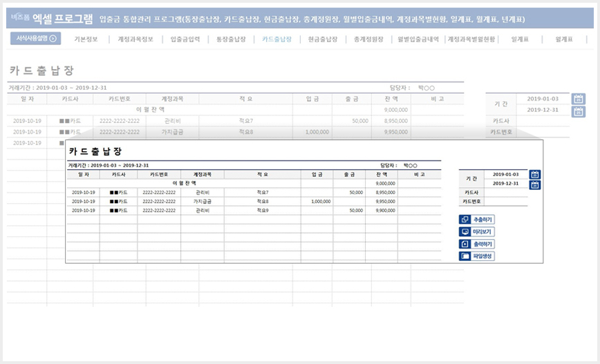The image size is (600, 364).
Task: Click the 파일생성 folder icon
Action: (465, 256)
